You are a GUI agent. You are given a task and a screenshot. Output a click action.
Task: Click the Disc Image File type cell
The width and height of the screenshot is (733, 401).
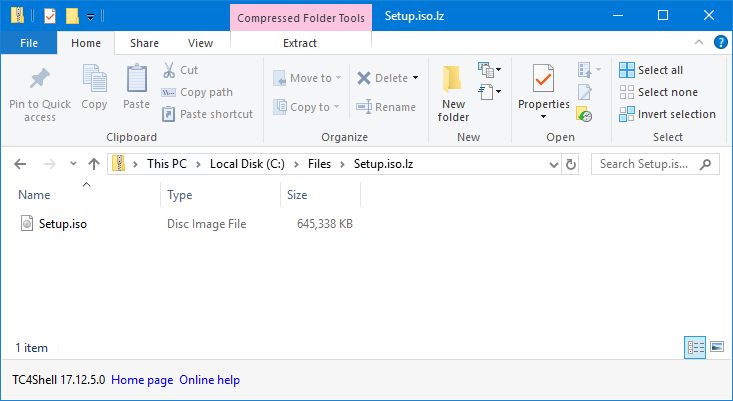tap(207, 224)
